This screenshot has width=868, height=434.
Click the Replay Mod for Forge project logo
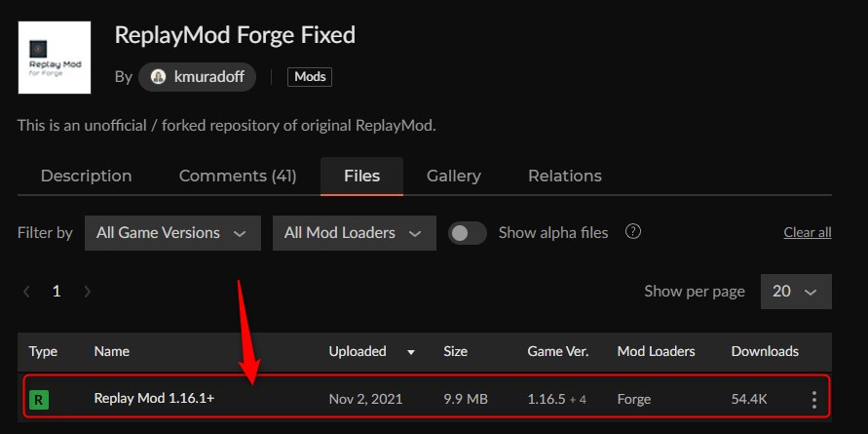[x=55, y=58]
